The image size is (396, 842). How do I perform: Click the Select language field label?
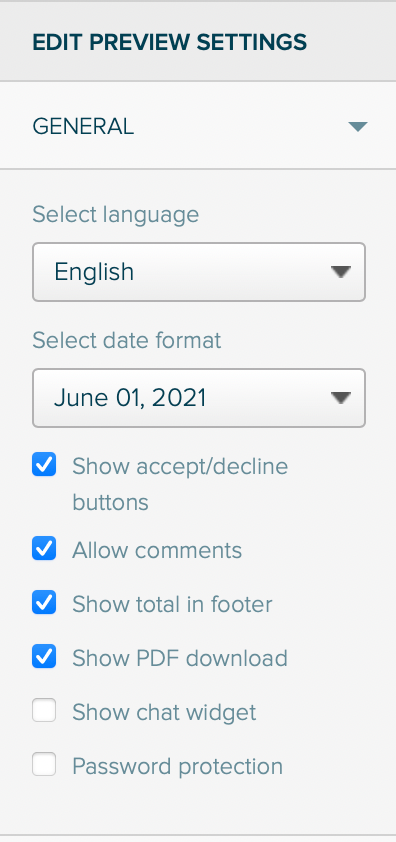tap(116, 215)
